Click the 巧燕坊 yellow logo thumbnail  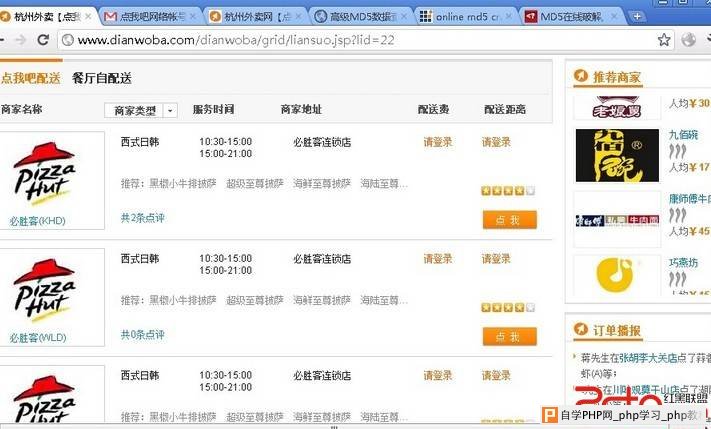pyautogui.click(x=616, y=275)
